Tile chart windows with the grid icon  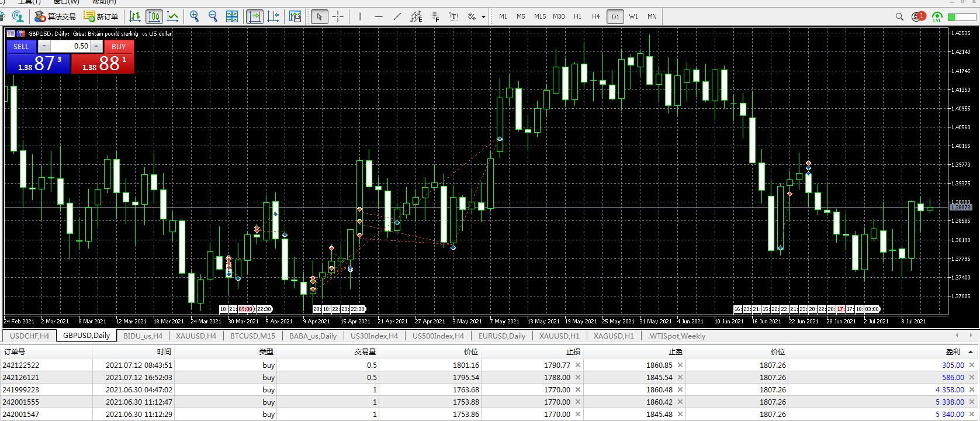point(232,16)
